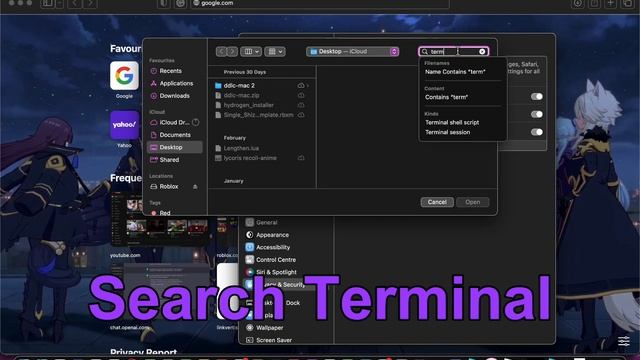Viewport: 640px width, 360px height.
Task: Open Downloads in the dialog sidebar
Action: [174, 96]
